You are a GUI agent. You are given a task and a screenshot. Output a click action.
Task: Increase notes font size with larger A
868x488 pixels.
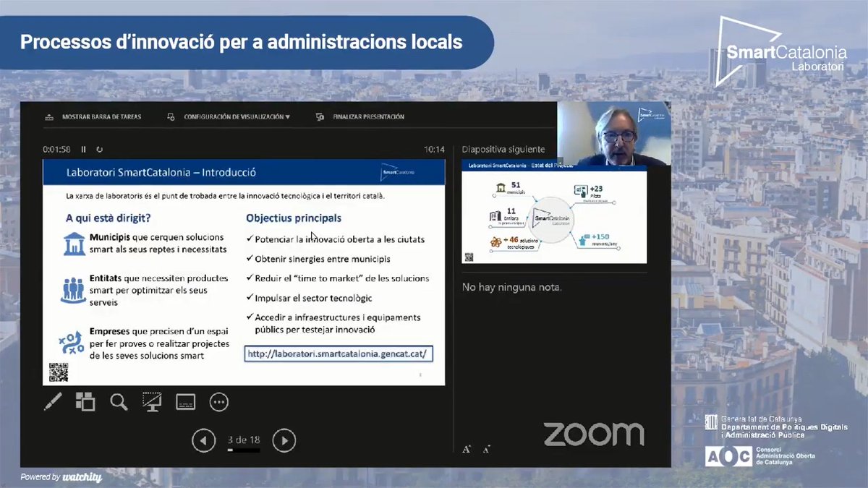coord(467,448)
